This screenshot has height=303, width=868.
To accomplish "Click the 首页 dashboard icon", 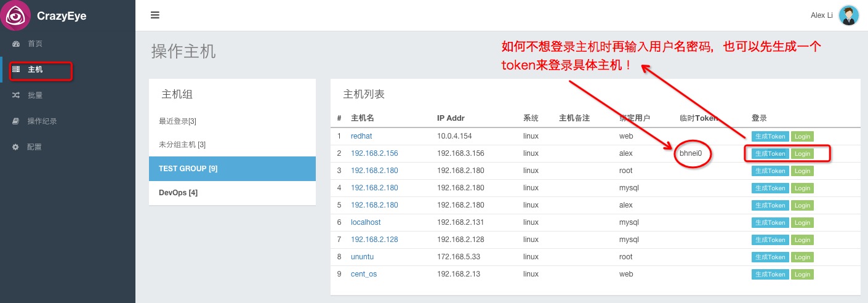I will coord(16,44).
